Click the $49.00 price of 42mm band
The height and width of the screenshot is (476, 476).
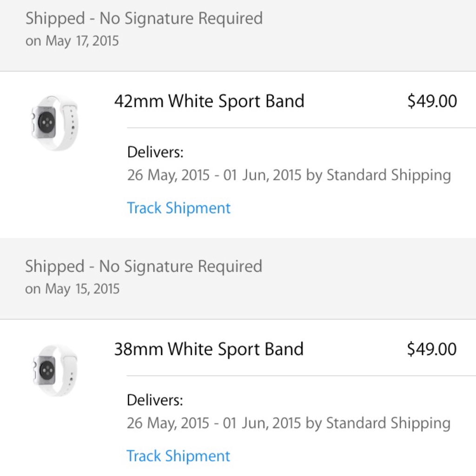pos(432,101)
